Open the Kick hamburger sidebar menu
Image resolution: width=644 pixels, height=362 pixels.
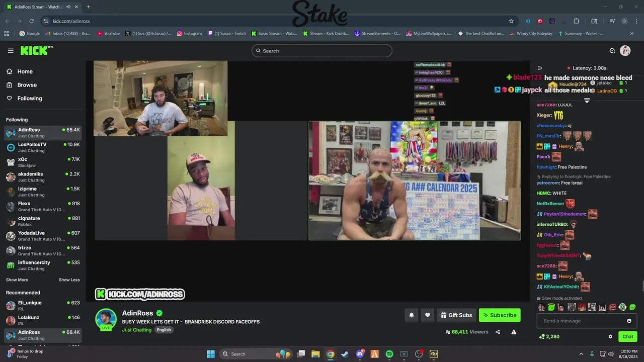click(11, 51)
